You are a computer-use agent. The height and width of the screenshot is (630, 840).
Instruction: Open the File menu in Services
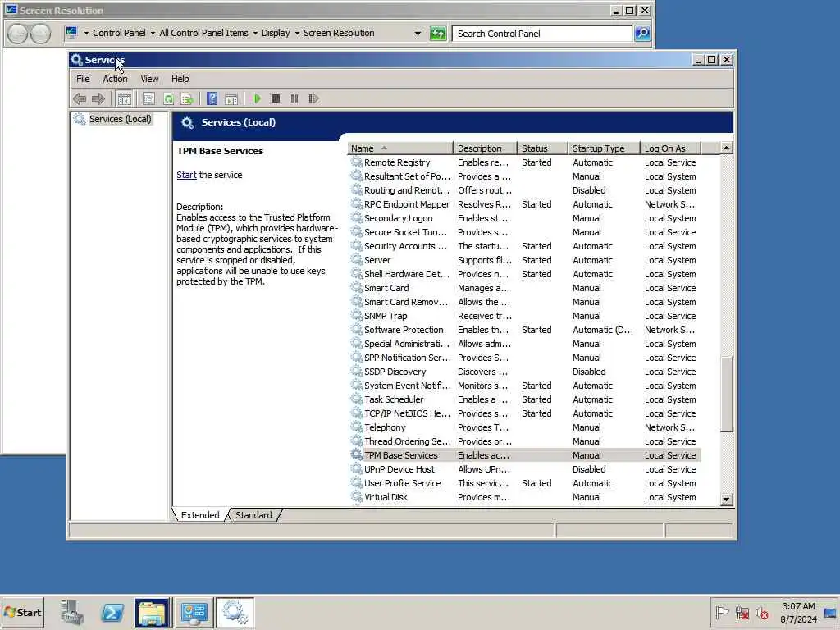[83, 79]
